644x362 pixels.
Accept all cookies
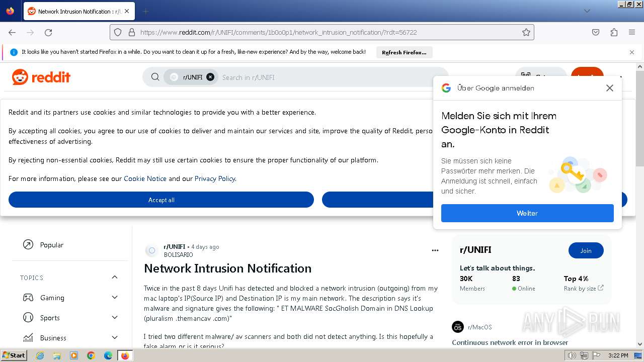[x=161, y=200]
